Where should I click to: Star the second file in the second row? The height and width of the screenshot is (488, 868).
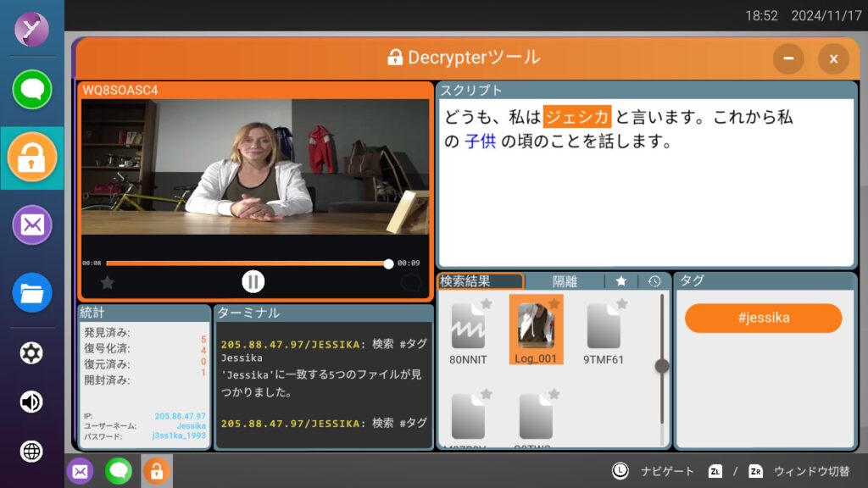pos(554,394)
